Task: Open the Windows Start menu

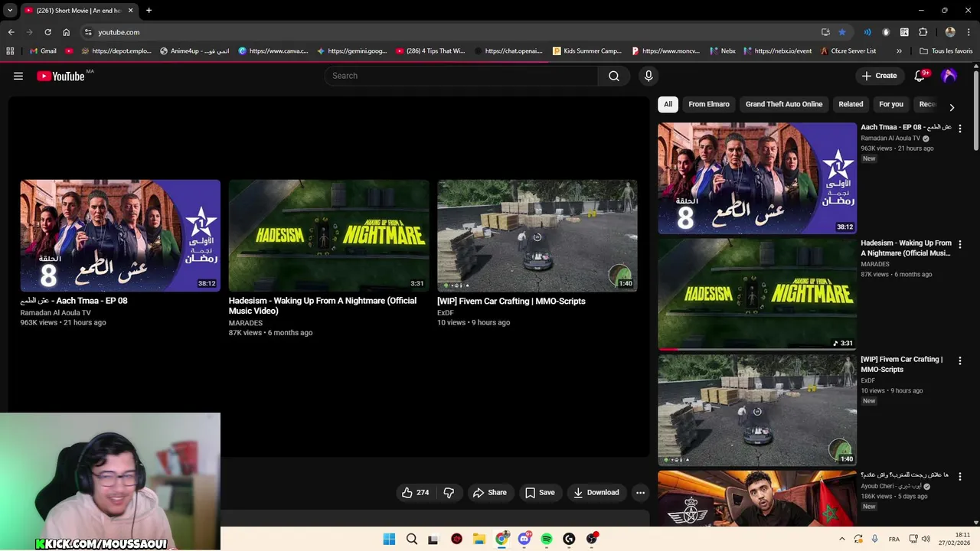Action: click(389, 539)
